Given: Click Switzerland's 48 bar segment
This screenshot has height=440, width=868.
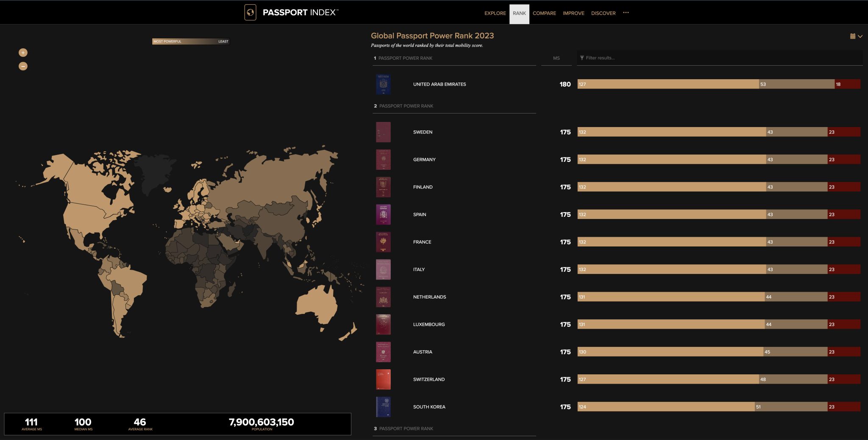Looking at the screenshot, I should click(x=793, y=379).
